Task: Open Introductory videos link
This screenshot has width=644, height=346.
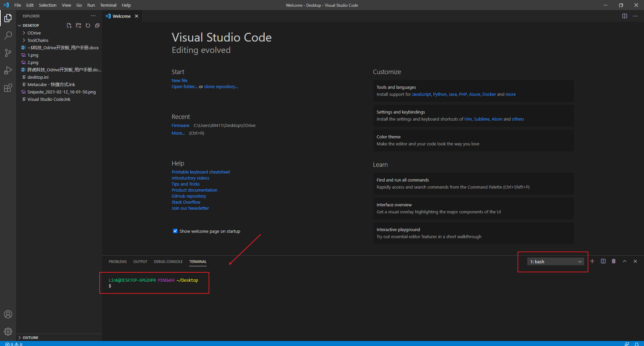Action: tap(191, 178)
